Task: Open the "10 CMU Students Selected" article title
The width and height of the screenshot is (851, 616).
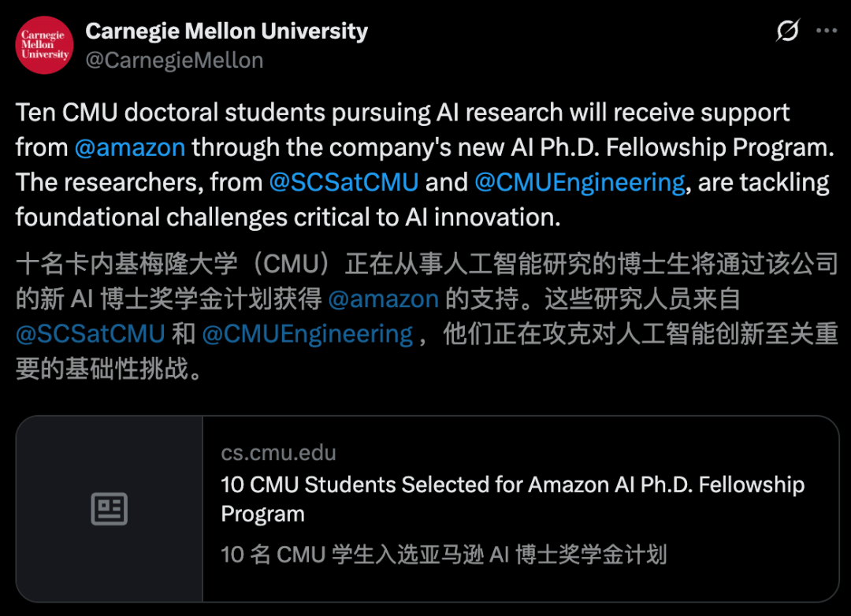Action: click(512, 484)
